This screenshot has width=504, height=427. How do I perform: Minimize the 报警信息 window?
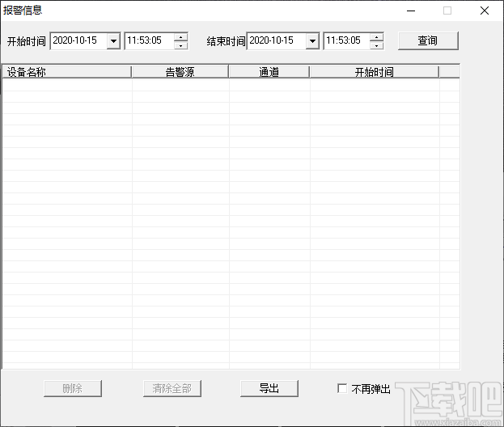[411, 11]
